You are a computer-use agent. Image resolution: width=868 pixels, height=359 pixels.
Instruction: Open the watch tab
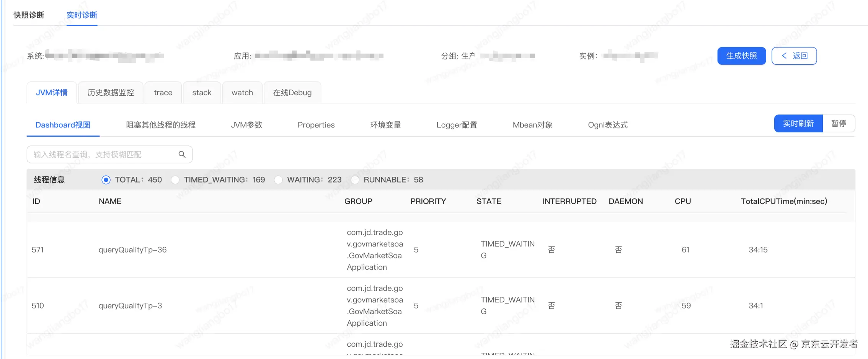pos(242,93)
